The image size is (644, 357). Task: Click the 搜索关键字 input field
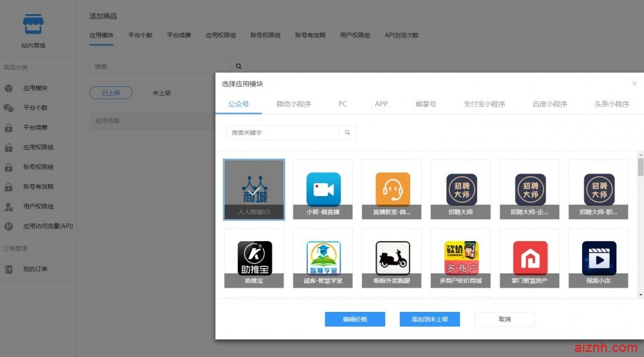pyautogui.click(x=282, y=133)
